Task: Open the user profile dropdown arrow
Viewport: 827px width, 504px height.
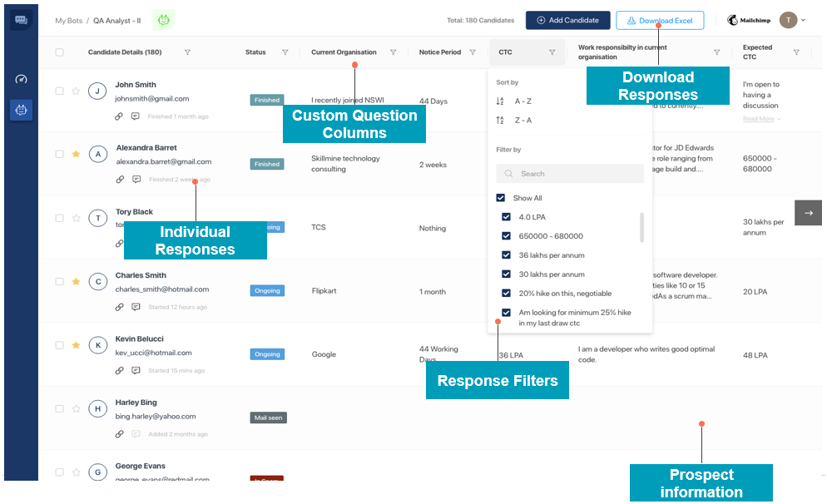Action: [x=803, y=20]
